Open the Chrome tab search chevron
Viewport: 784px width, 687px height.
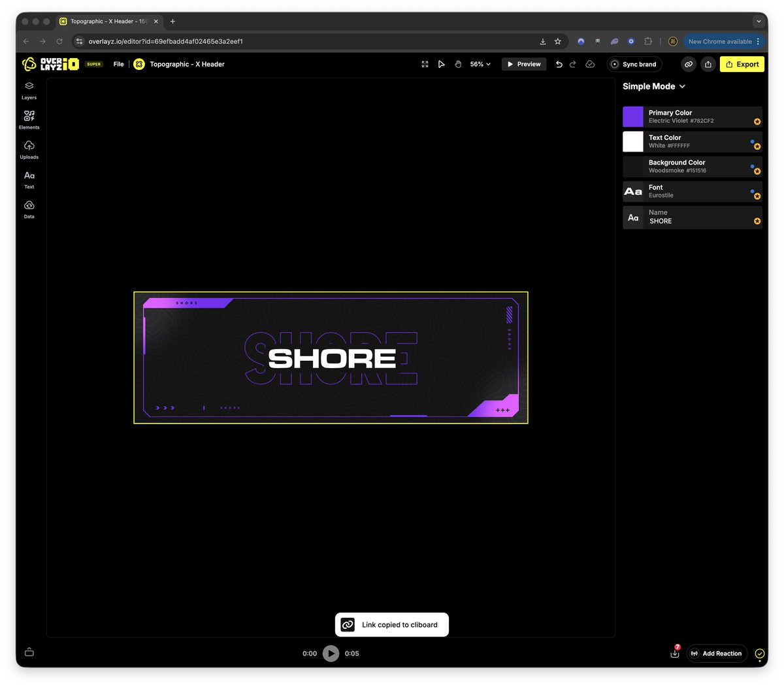click(x=759, y=21)
